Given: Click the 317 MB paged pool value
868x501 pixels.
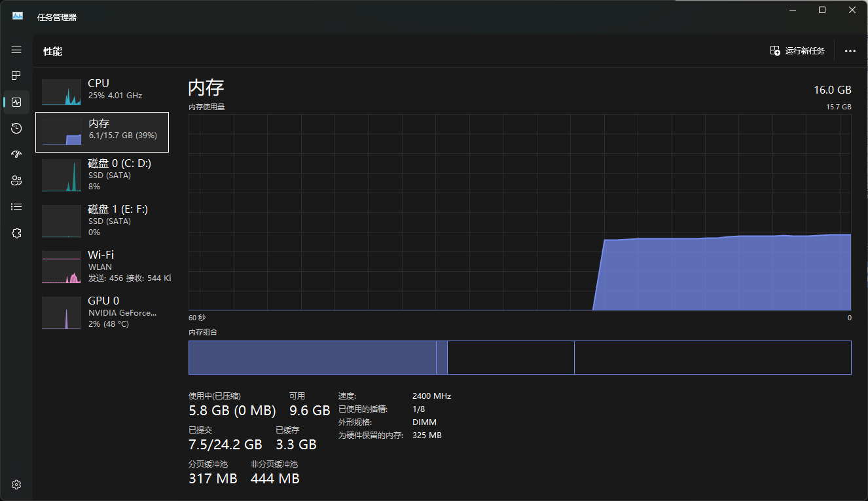Looking at the screenshot, I should [x=213, y=479].
